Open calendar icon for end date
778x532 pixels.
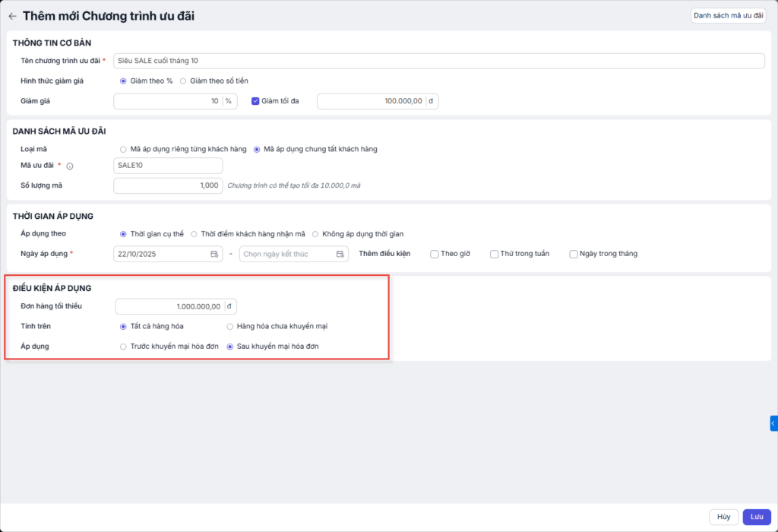point(340,254)
